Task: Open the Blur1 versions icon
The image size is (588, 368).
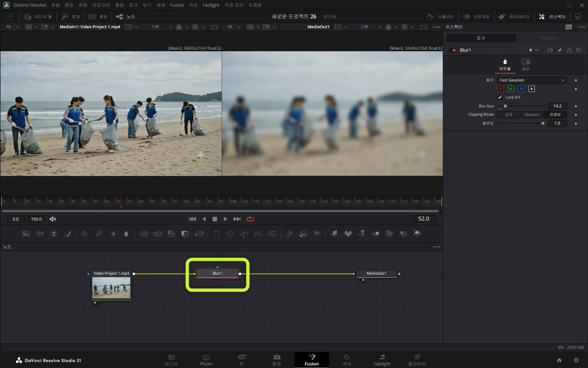Action: pos(550,50)
